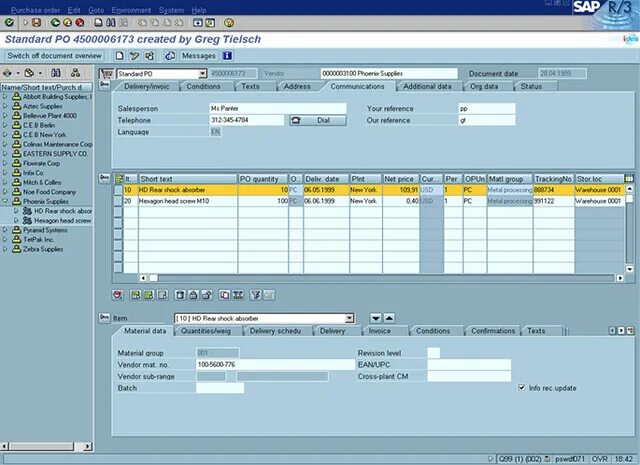Click the shopping cart icon beside Standard PO
Screen dimensions: 640x465
(x=107, y=73)
